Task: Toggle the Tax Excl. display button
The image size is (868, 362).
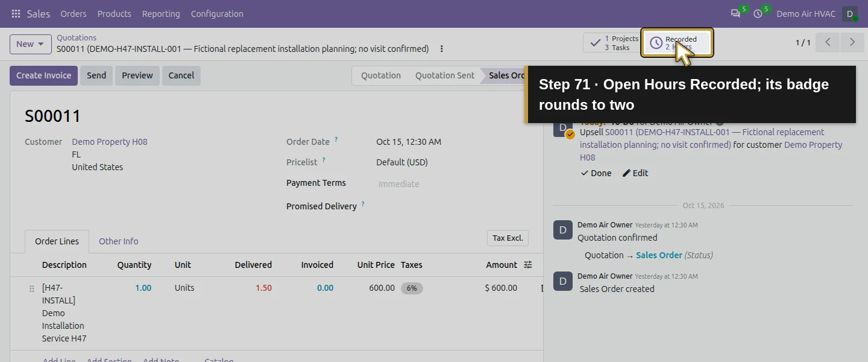Action: pos(508,238)
